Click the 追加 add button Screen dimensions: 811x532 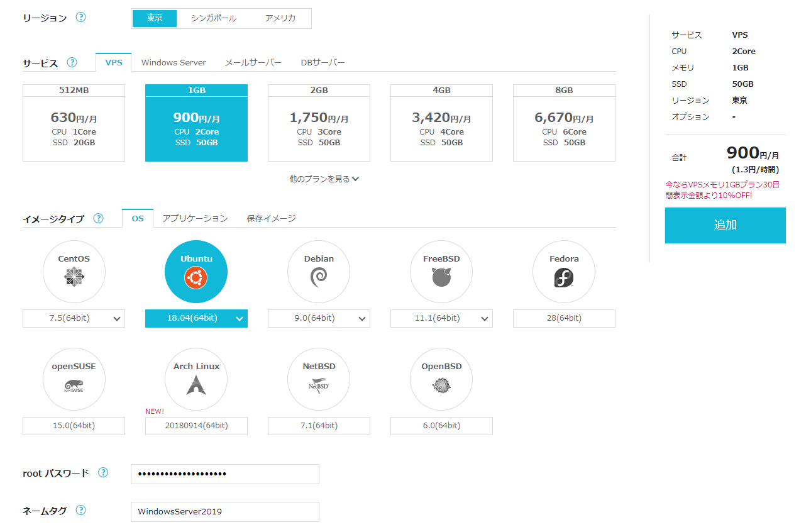pyautogui.click(x=725, y=225)
